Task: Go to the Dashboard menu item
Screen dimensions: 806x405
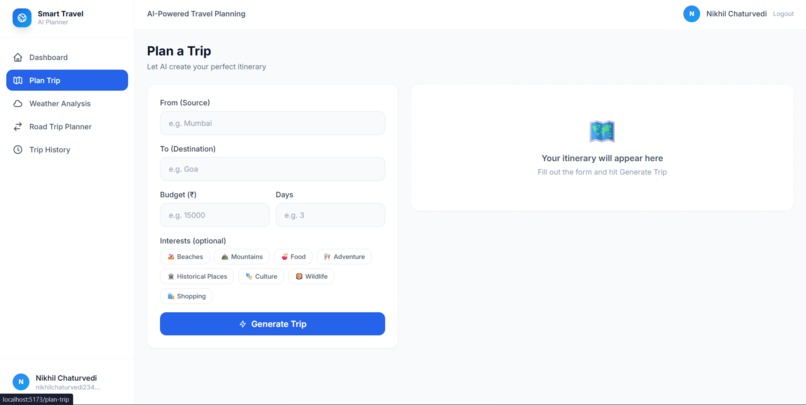Action: [67, 57]
